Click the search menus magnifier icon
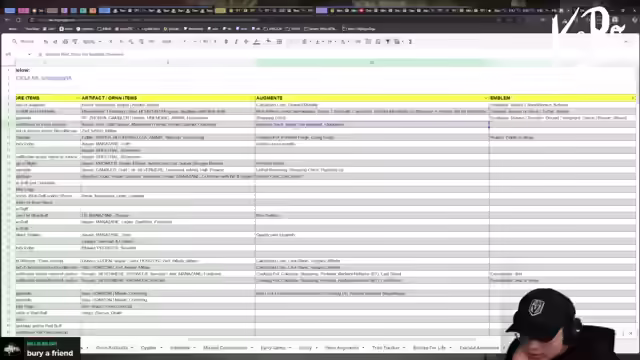The image size is (640, 360). pos(15,42)
